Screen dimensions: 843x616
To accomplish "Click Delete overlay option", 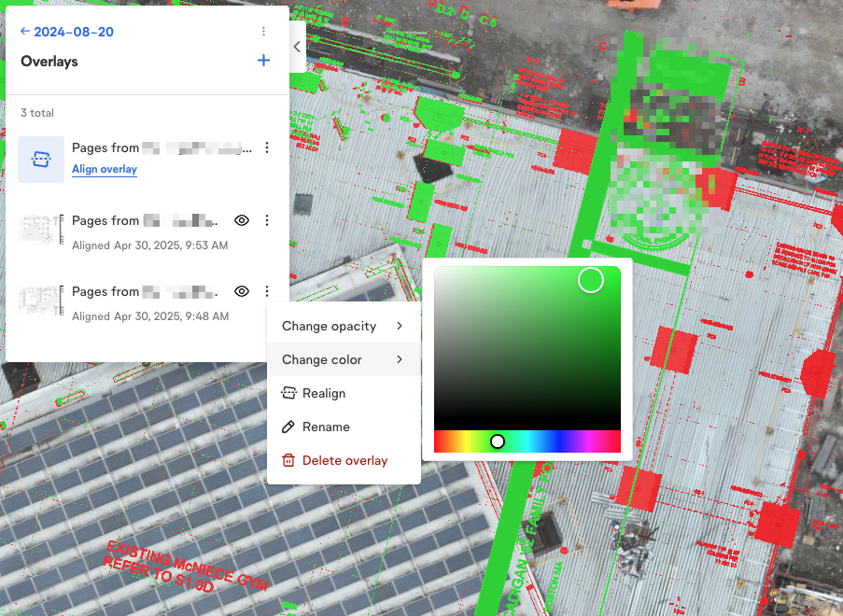I will pos(344,461).
